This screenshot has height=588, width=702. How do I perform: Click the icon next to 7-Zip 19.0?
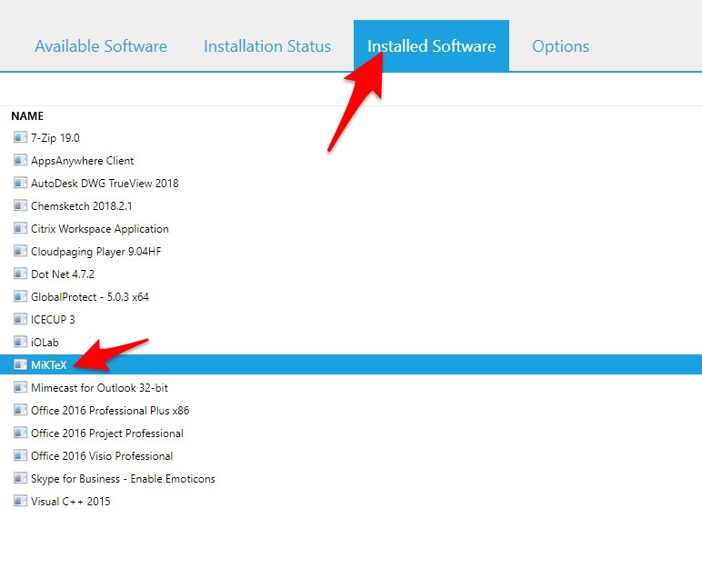pyautogui.click(x=20, y=137)
